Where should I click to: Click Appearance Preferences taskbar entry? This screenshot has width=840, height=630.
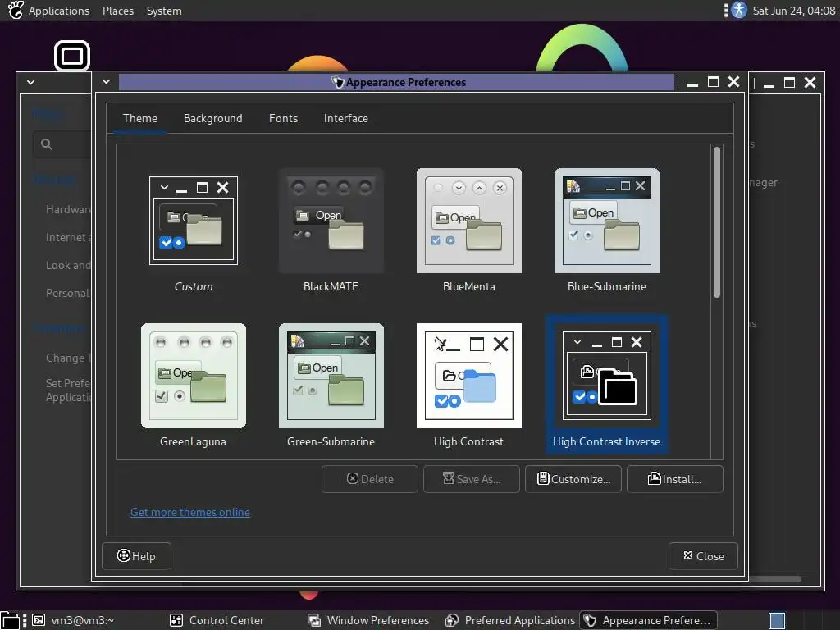pyautogui.click(x=648, y=620)
